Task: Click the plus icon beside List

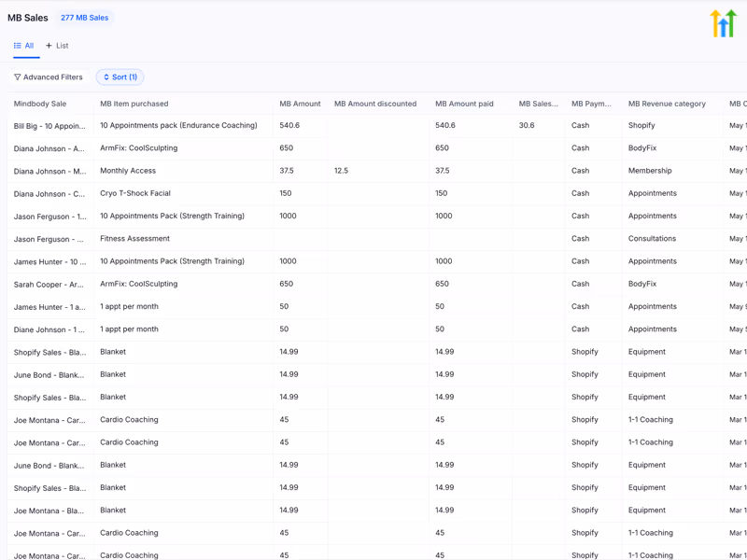Action: coord(49,46)
